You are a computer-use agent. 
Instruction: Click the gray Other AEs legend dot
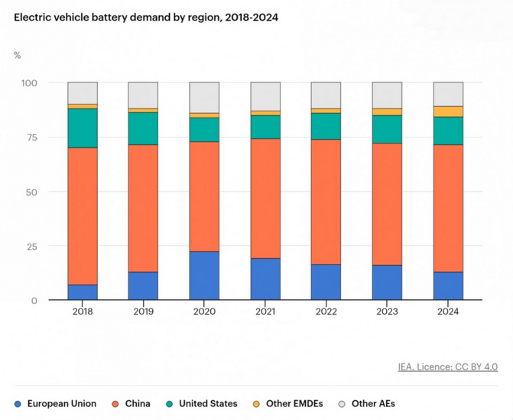tap(341, 403)
